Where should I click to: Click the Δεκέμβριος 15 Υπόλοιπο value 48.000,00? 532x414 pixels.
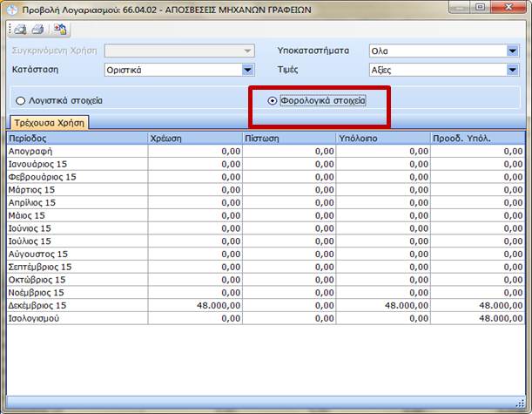tap(407, 305)
